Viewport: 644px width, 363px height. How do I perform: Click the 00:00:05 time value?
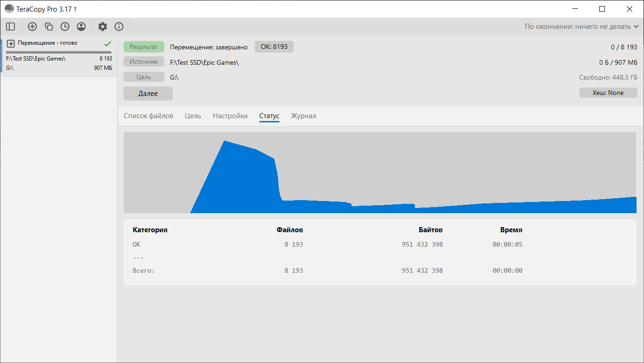tap(508, 244)
